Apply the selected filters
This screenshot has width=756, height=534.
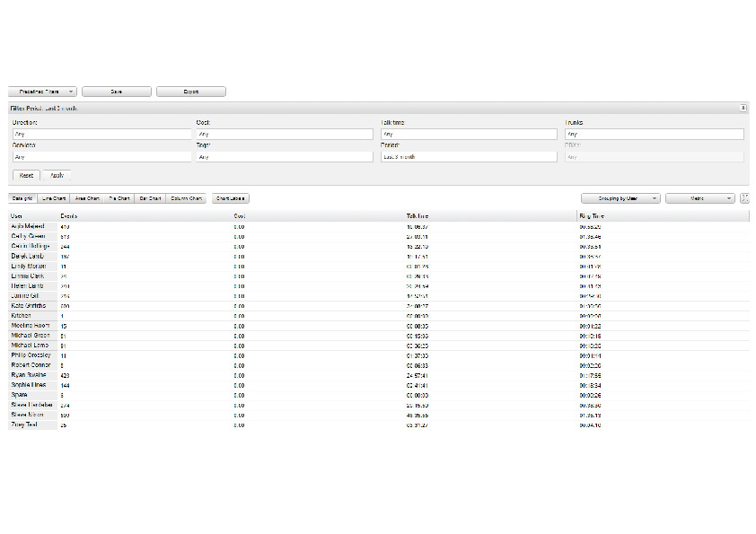coord(57,175)
